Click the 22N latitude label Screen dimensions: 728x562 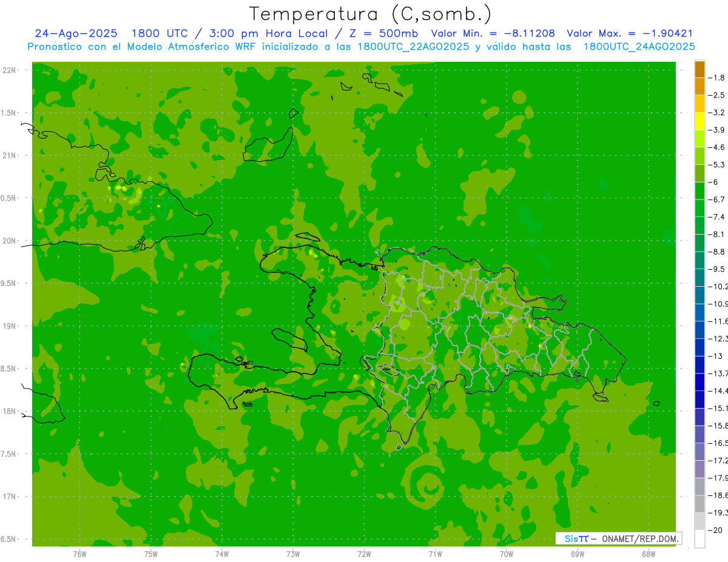pos(10,70)
